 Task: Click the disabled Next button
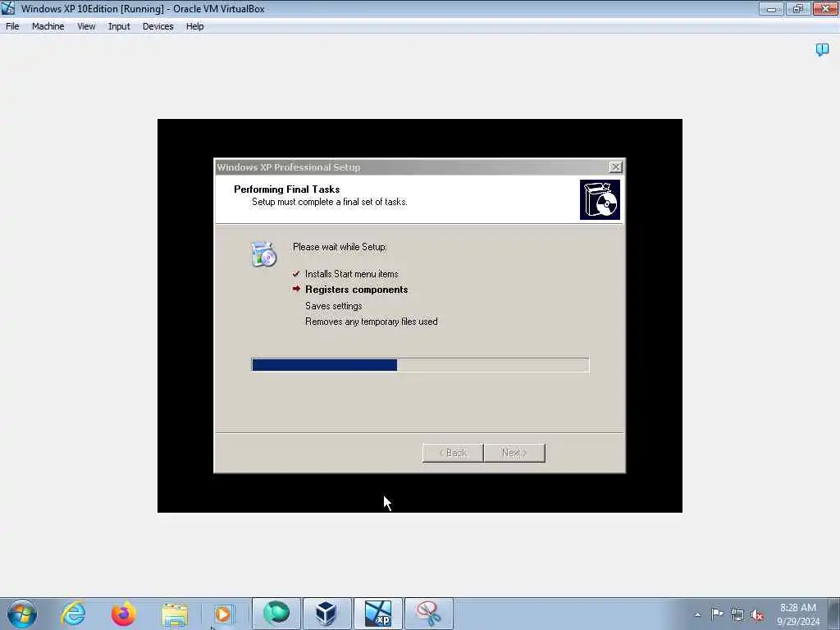click(x=514, y=453)
